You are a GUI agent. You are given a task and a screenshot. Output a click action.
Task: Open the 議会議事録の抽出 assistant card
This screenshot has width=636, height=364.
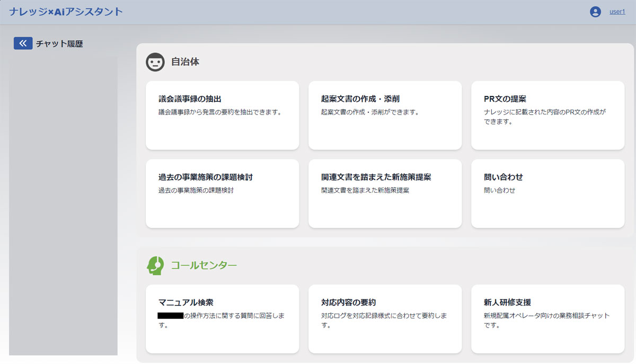click(222, 115)
